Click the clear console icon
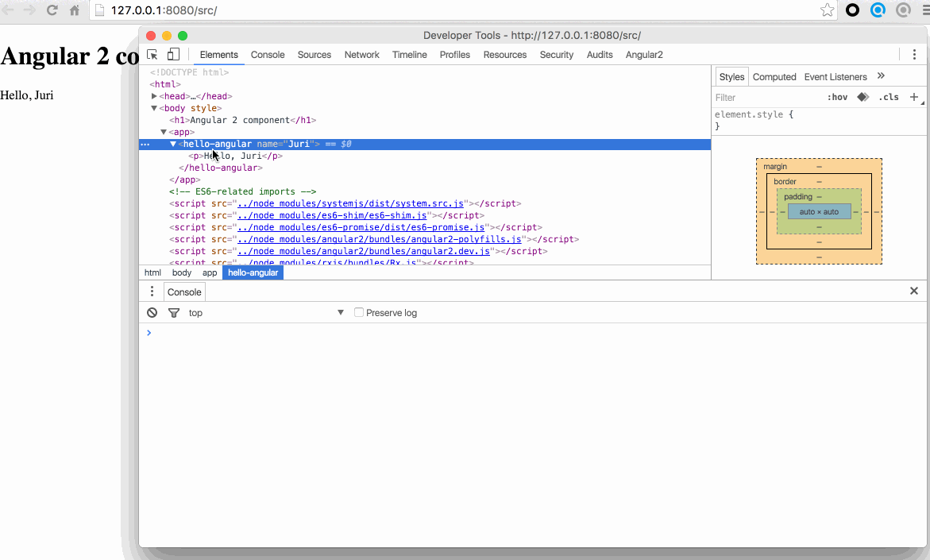The width and height of the screenshot is (930, 560). pos(152,313)
